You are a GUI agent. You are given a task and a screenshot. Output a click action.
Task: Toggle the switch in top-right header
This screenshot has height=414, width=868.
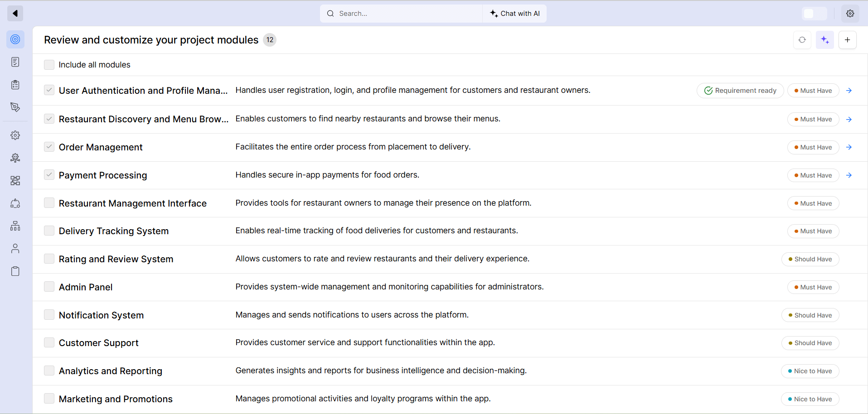click(815, 14)
